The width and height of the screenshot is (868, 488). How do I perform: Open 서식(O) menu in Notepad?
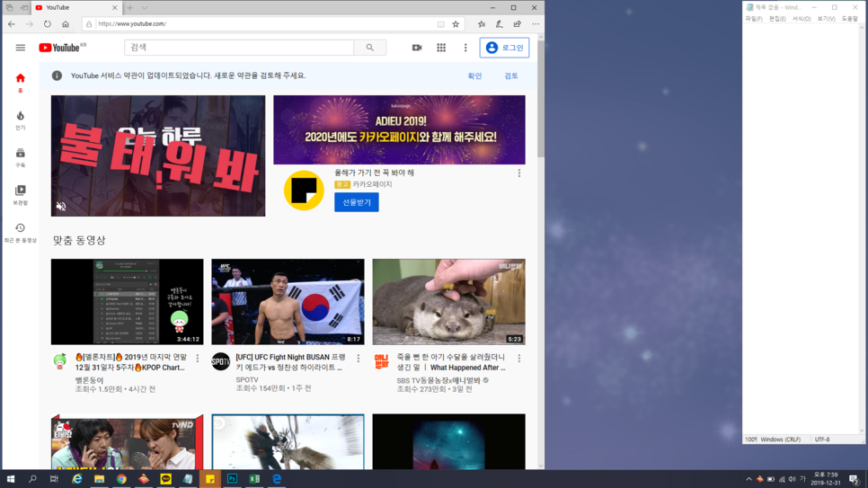(x=802, y=19)
